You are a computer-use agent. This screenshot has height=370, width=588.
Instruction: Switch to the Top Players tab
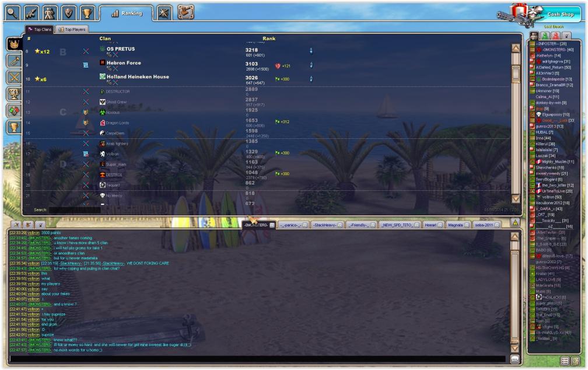click(x=72, y=29)
